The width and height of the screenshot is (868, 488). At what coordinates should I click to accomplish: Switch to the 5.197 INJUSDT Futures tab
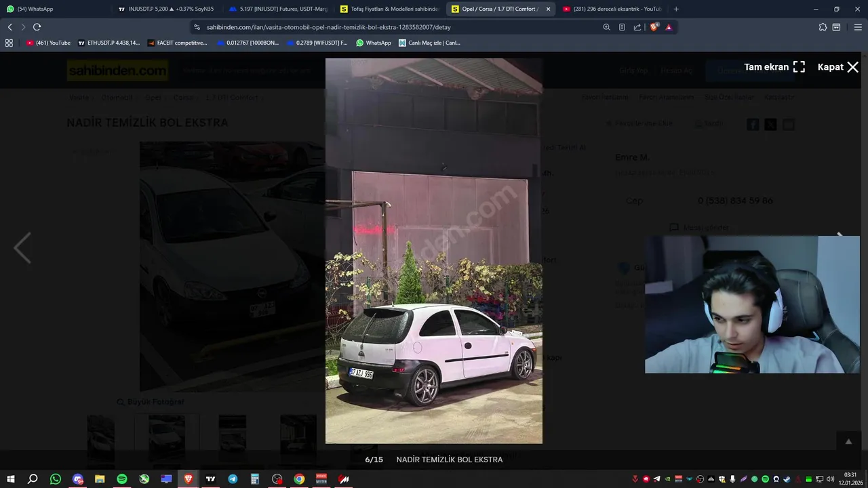click(278, 9)
